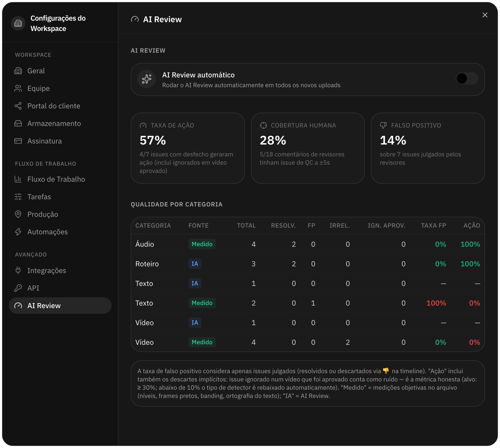Click the red 100% Taxa FP value
The width and height of the screenshot is (500, 448).
(x=436, y=303)
